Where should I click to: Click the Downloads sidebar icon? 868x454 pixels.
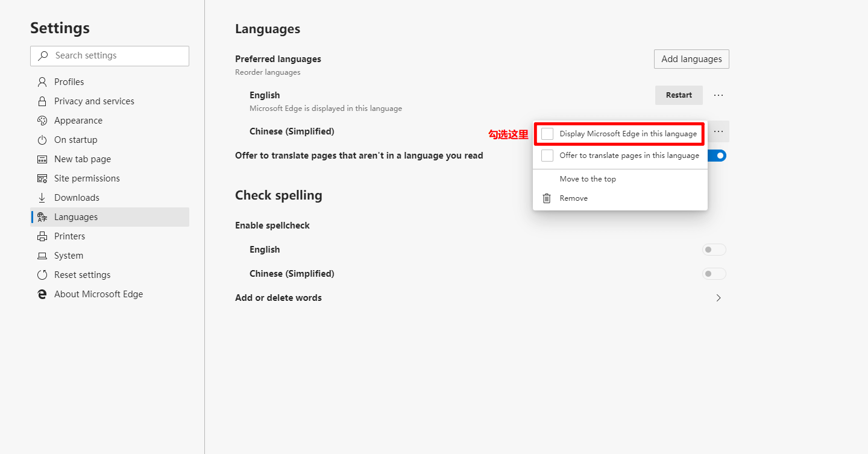(x=42, y=197)
